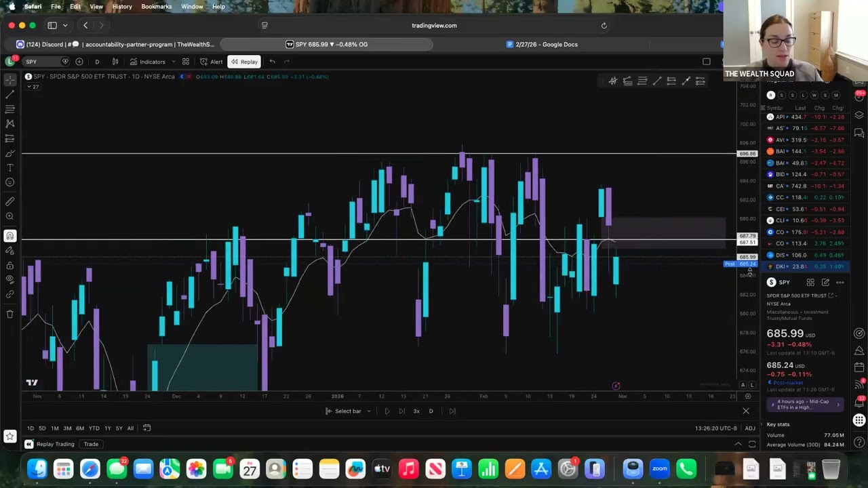Select the trend line drawing tool

point(10,95)
